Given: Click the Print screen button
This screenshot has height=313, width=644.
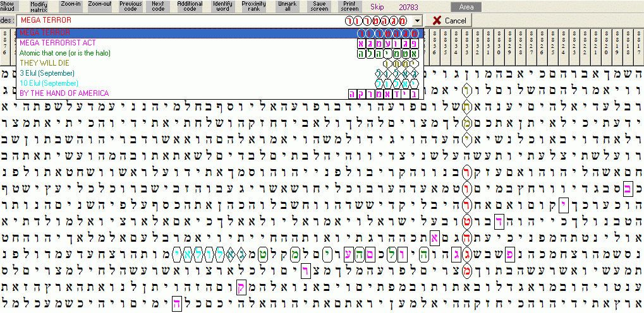Looking at the screenshot, I should click(x=349, y=6).
